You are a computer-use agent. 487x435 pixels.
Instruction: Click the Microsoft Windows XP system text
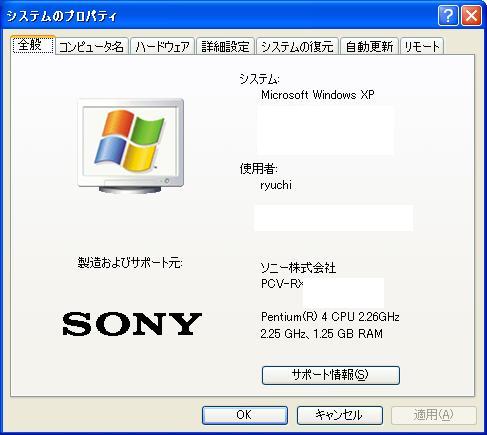pyautogui.click(x=318, y=95)
